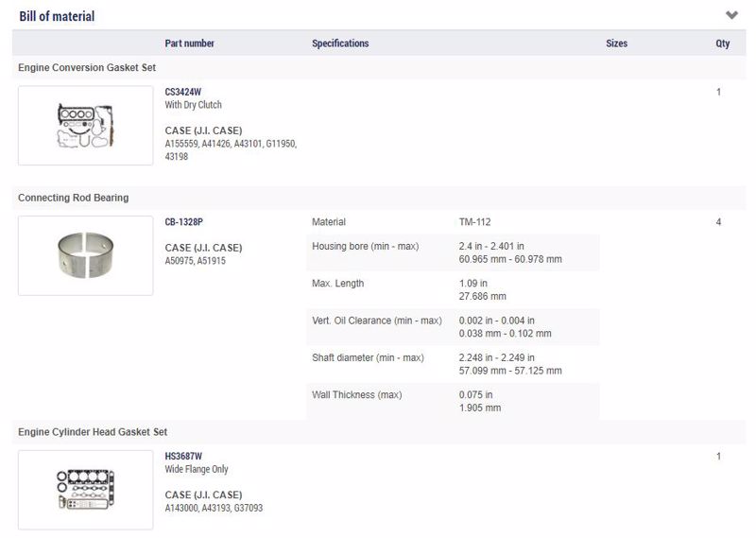The image size is (756, 538).
Task: Open the Engine Conversion Gasket Set thumbnail
Action: [x=86, y=126]
